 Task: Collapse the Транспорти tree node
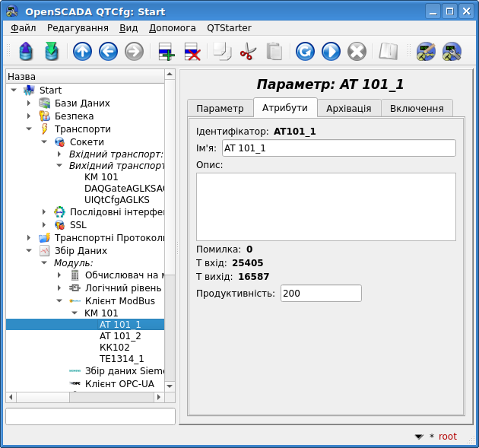click(x=29, y=129)
